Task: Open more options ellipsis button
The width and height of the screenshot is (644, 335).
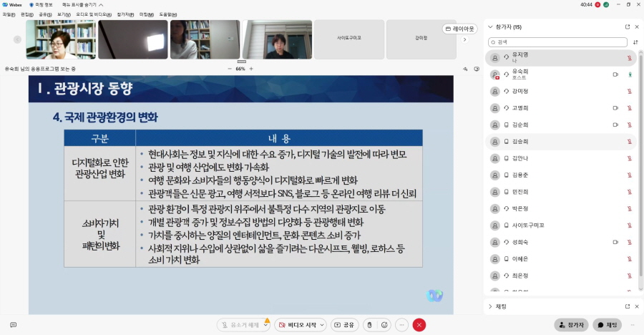Action: tap(401, 325)
